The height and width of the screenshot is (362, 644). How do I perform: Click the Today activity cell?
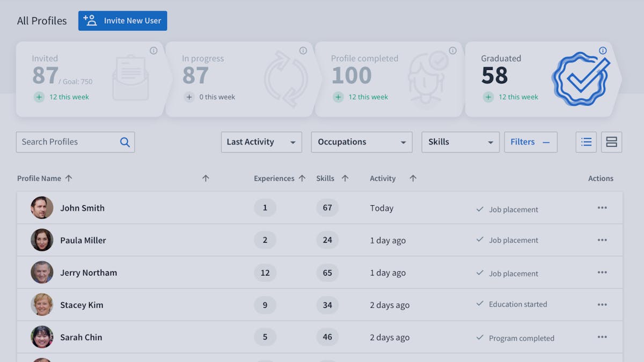[382, 208]
